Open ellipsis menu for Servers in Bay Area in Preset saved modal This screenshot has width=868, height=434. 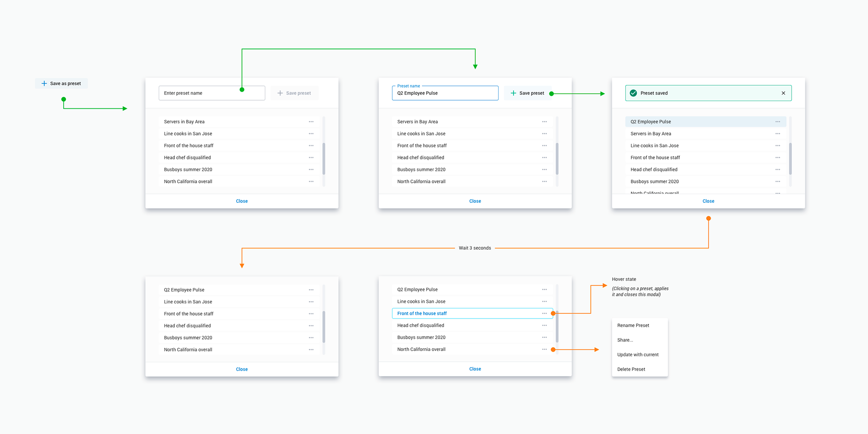[x=778, y=134]
